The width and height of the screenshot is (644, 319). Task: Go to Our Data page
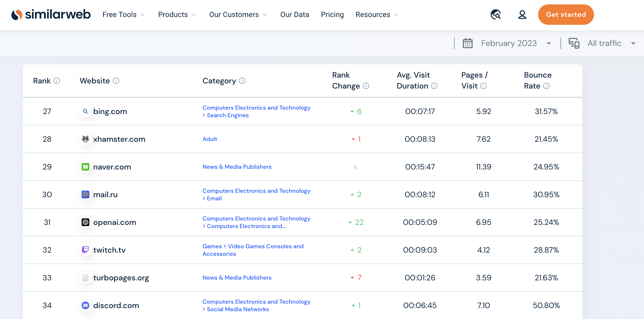[295, 15]
